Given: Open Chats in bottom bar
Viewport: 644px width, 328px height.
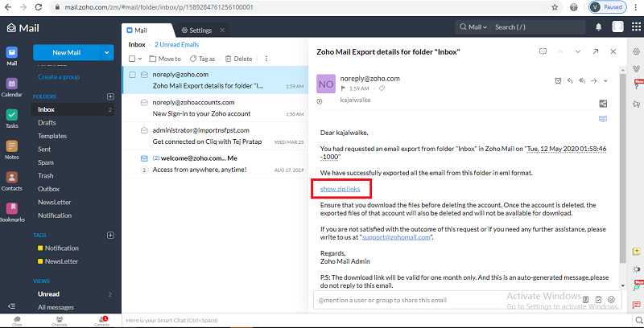Looking at the screenshot, I should coord(17,321).
